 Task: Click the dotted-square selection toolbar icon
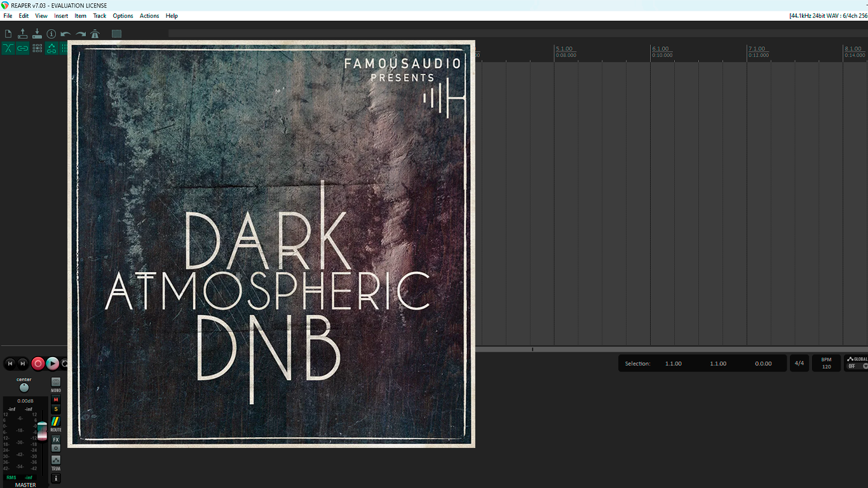click(x=116, y=34)
